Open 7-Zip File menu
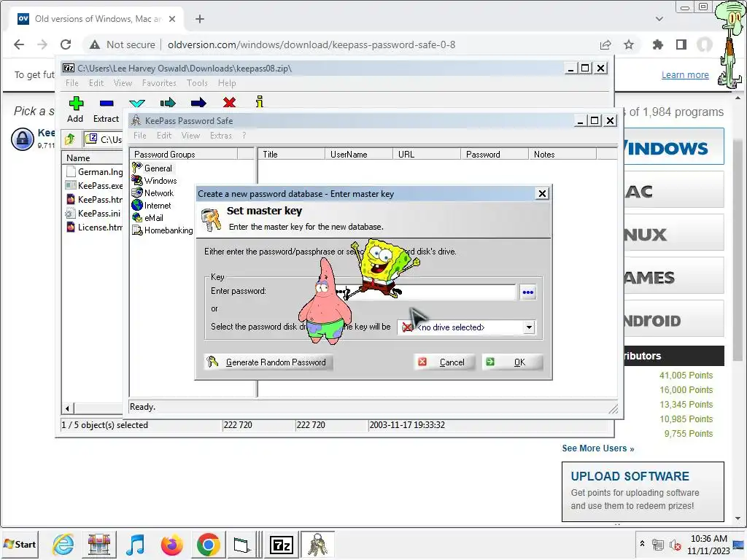The image size is (747, 560). 72,83
